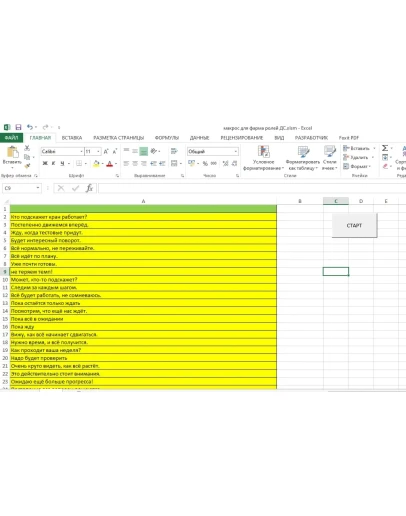Click the Undo arrow icon

tap(30, 127)
